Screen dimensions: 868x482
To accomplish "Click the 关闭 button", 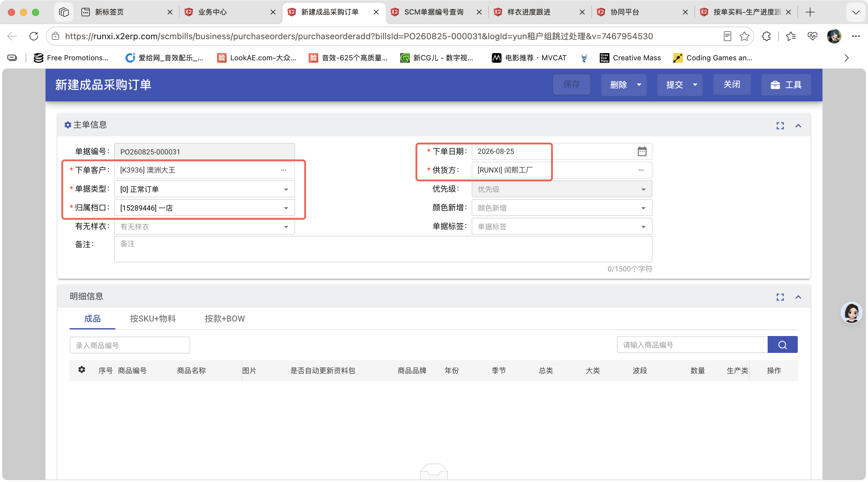I will coord(732,84).
